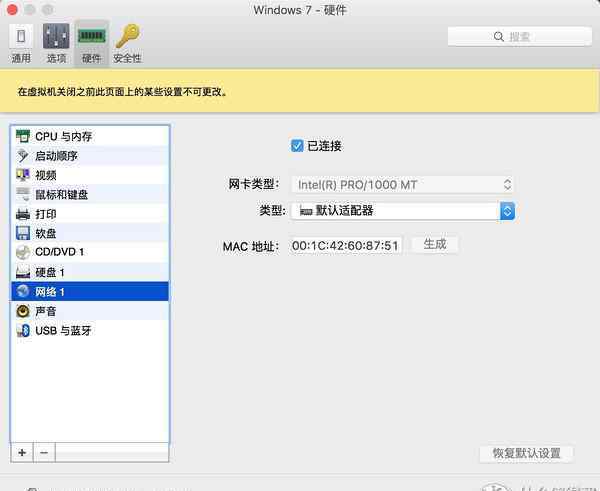Screen dimensions: 600x491
Task: Click the 声音 speaker icon
Action: click(23, 311)
